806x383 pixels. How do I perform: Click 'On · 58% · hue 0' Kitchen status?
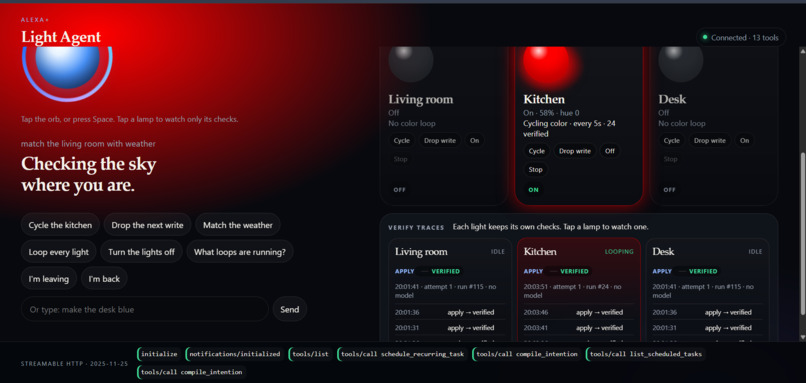pyautogui.click(x=551, y=113)
